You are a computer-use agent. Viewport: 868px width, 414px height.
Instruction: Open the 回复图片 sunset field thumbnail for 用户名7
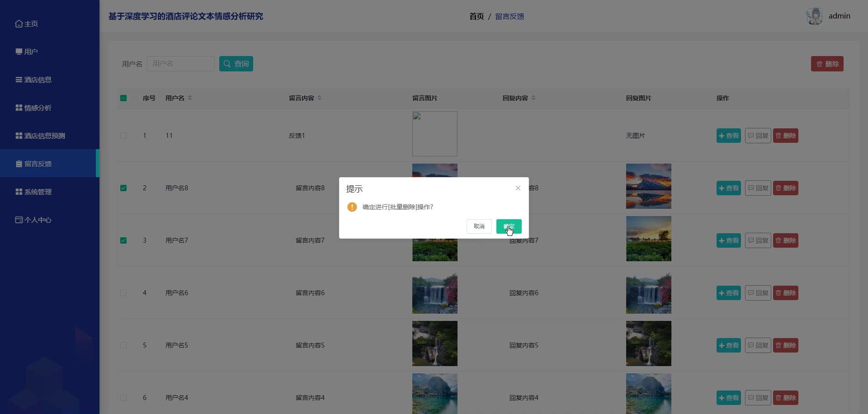coord(649,239)
